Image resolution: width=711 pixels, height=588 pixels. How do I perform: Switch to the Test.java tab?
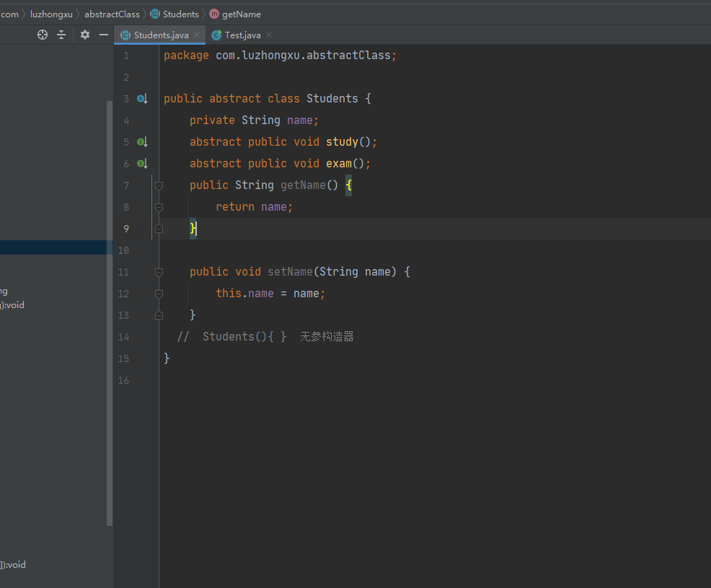click(x=242, y=35)
